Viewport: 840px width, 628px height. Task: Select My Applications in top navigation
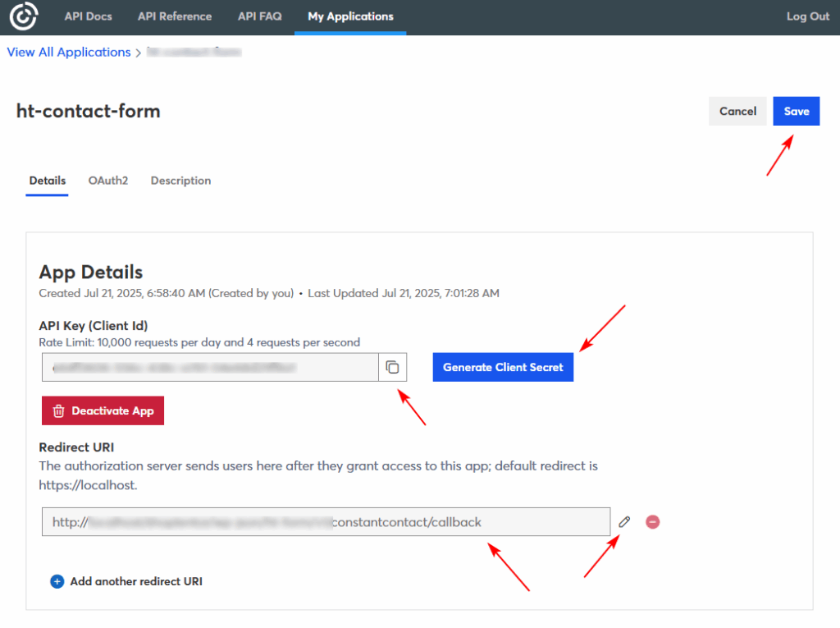click(x=350, y=16)
